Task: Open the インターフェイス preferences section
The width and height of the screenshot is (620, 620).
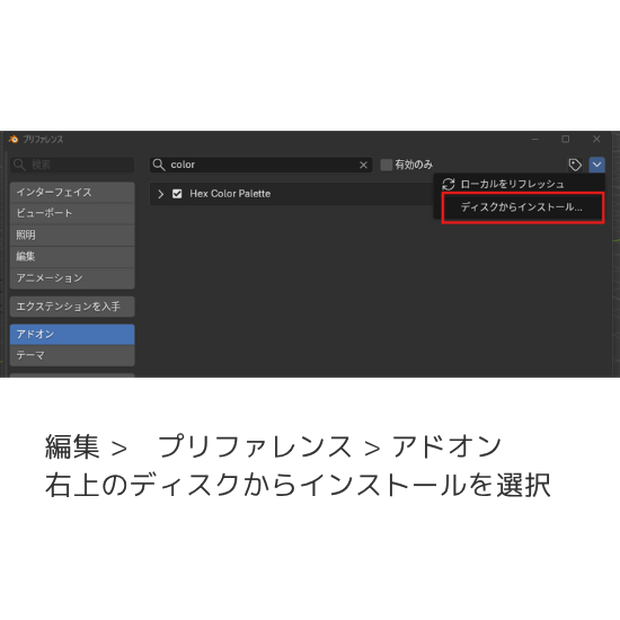Action: [x=72, y=193]
